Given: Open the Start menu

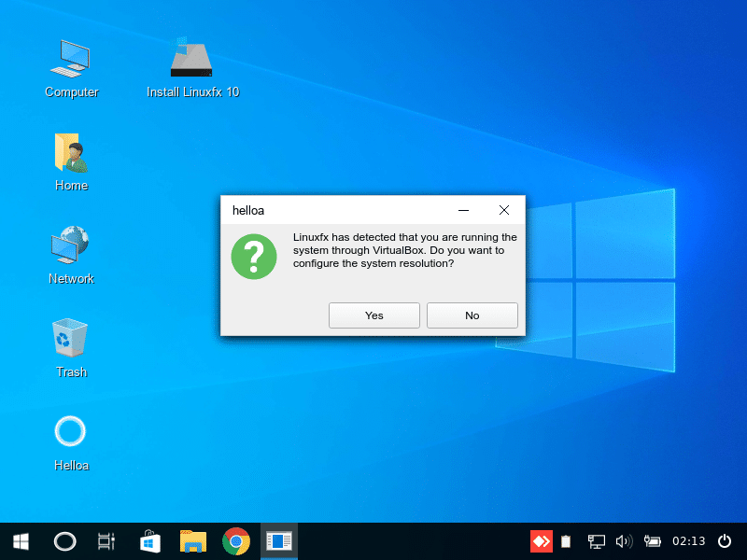Looking at the screenshot, I should (x=20, y=540).
